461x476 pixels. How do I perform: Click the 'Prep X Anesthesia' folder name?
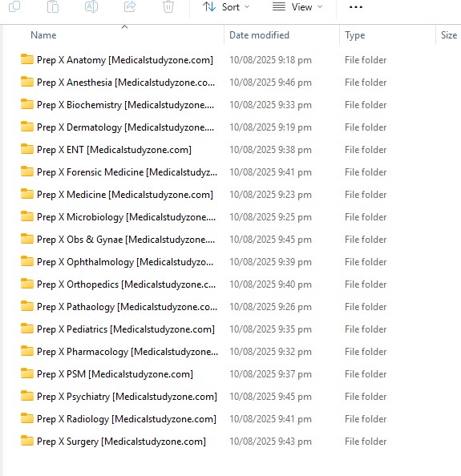pyautogui.click(x=126, y=83)
